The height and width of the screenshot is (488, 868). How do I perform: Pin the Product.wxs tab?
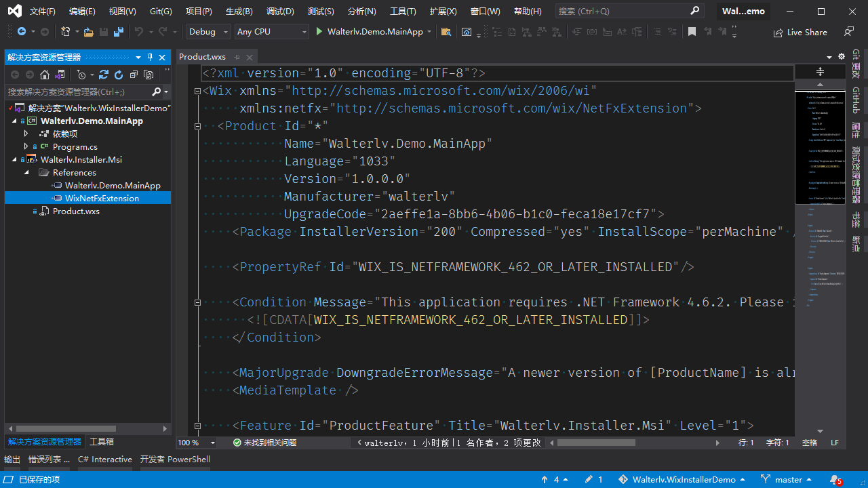click(237, 58)
